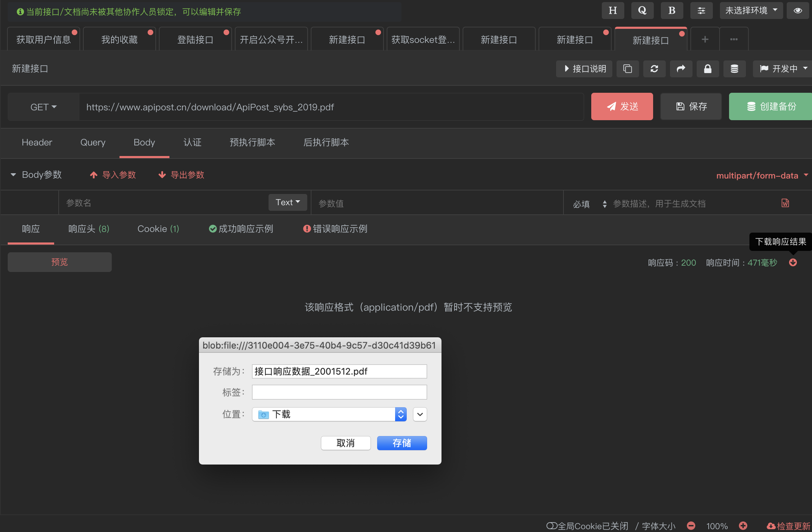812x532 pixels.
Task: Switch to the Header tab
Action: pyautogui.click(x=37, y=143)
